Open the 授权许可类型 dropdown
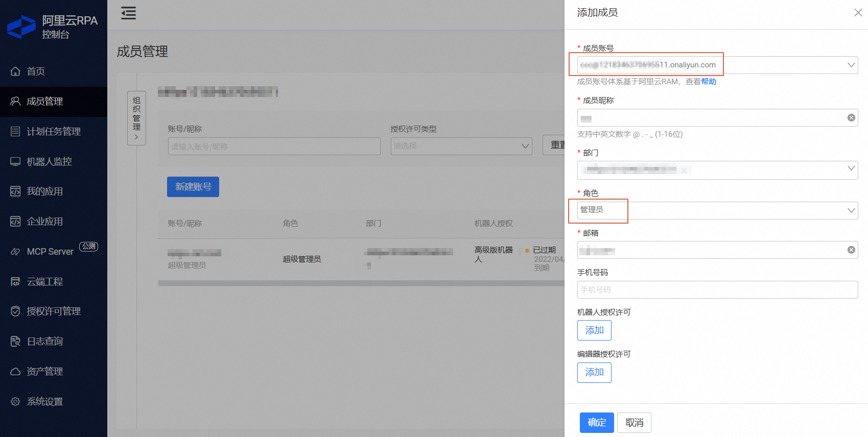The height and width of the screenshot is (437, 868). click(x=461, y=146)
